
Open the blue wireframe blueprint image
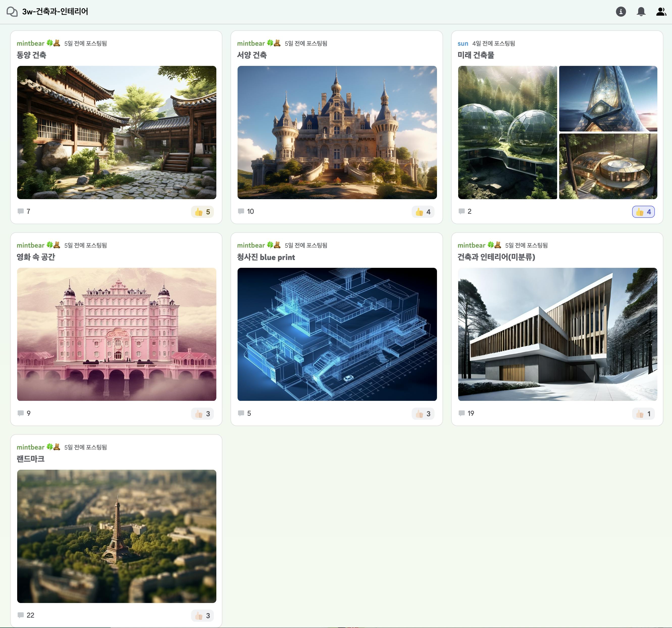[x=337, y=334]
